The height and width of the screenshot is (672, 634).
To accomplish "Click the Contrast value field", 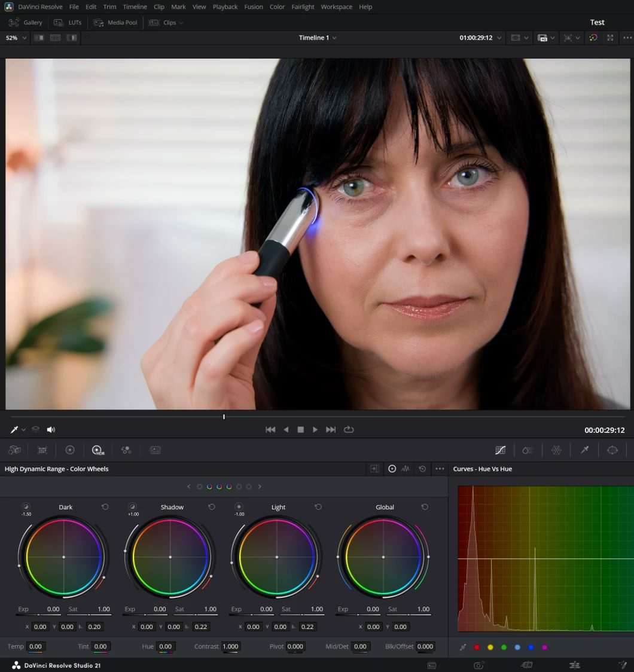I will [x=231, y=646].
